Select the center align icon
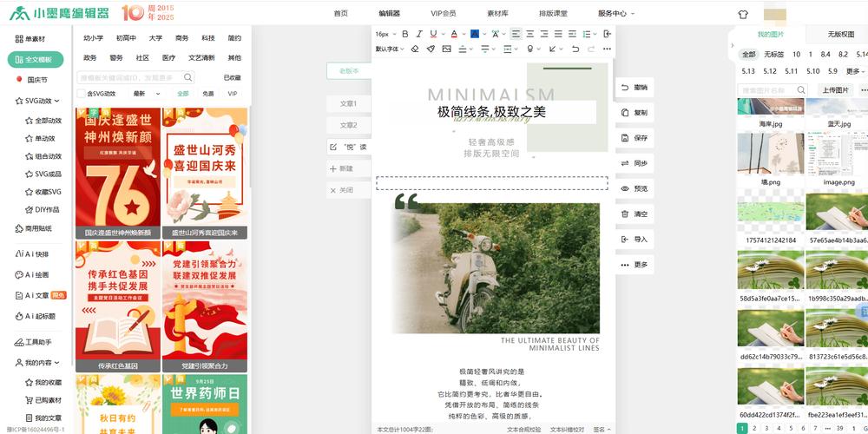This screenshot has width=868, height=434. coord(529,34)
